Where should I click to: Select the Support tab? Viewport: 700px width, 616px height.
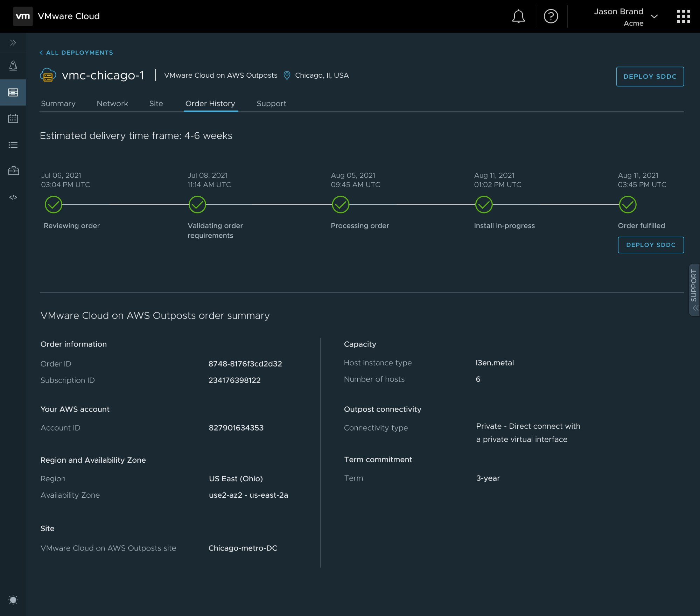coord(272,104)
